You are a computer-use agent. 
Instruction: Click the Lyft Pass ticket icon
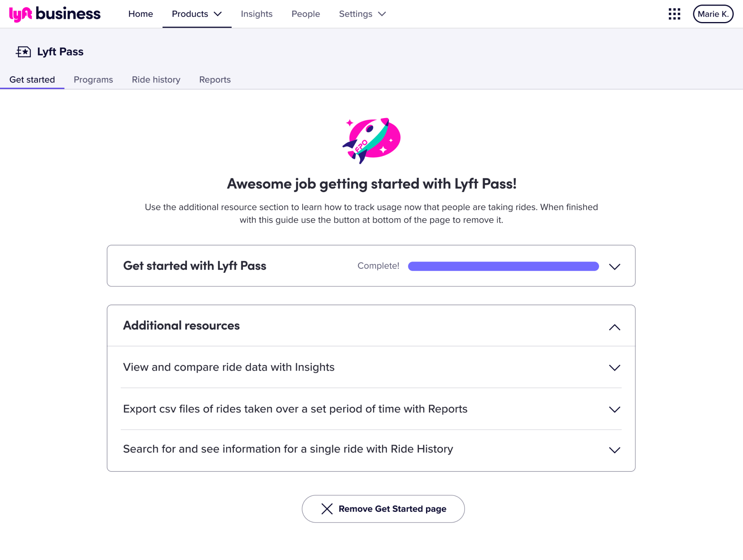coord(24,52)
